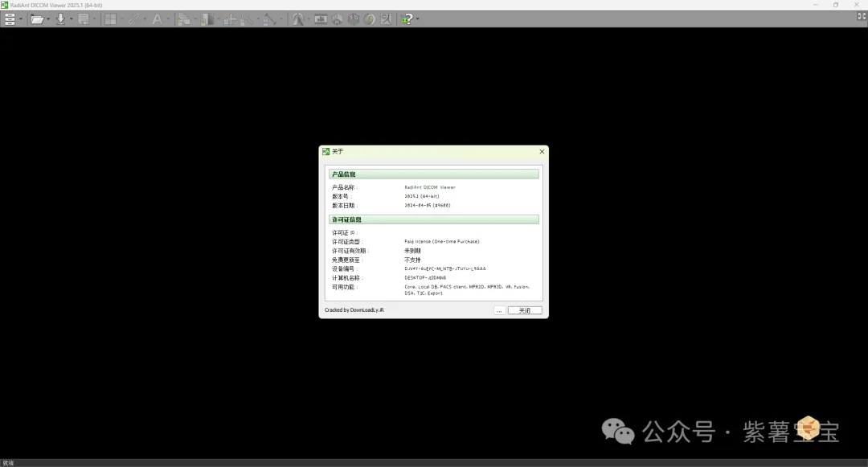Click the export save disk icon
The height and width of the screenshot is (467, 868).
coord(83,18)
